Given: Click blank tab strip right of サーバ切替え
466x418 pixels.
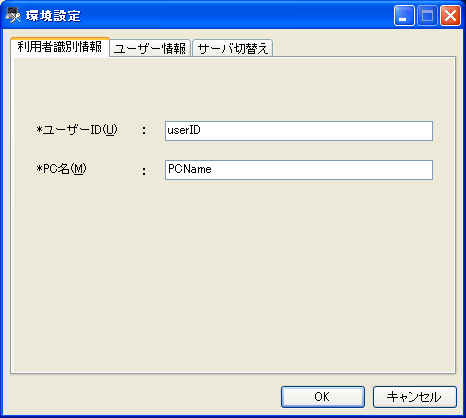Looking at the screenshot, I should coord(363,47).
